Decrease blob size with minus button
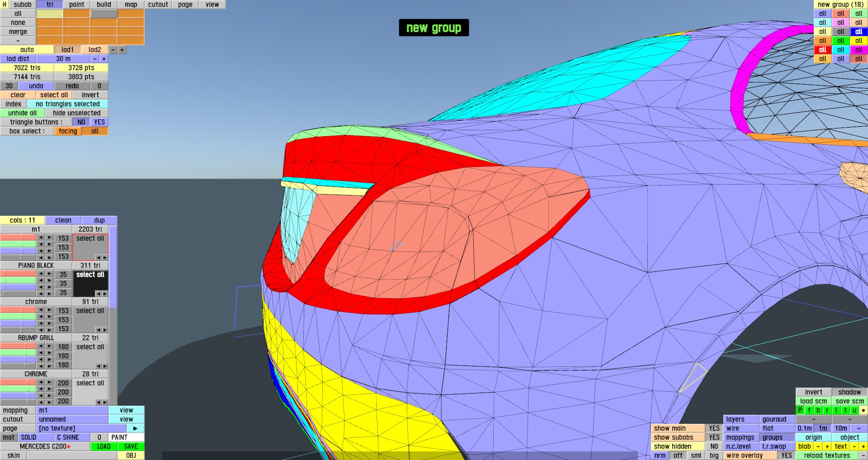Viewport: 868px width, 460px height. point(818,446)
